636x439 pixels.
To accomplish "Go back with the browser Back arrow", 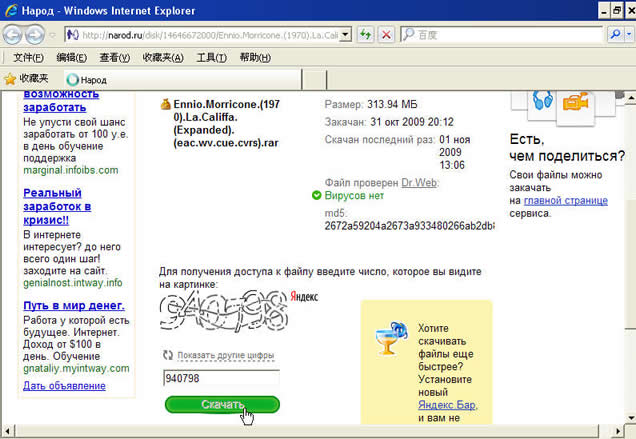I will (12, 35).
